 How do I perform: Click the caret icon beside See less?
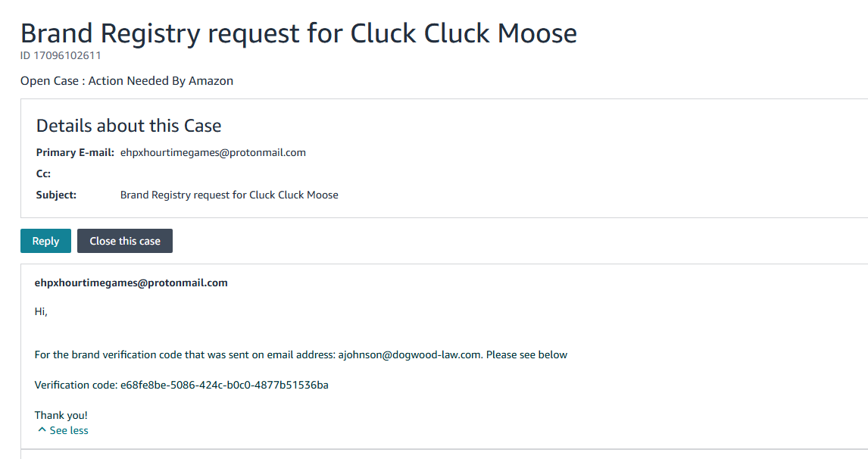[42, 430]
